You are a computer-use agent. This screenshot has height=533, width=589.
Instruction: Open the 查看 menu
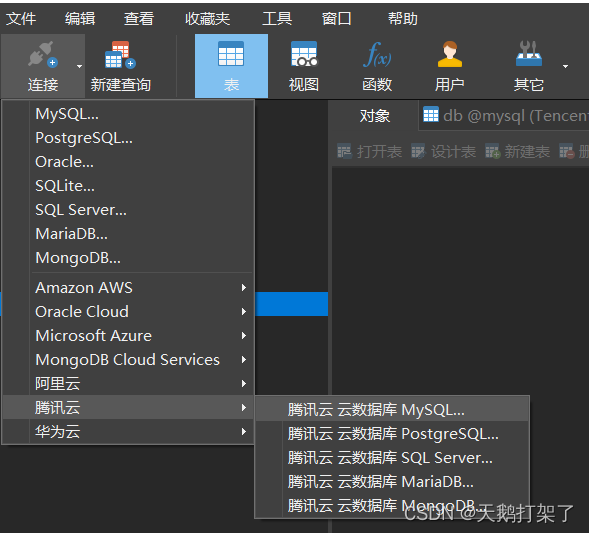click(x=139, y=18)
